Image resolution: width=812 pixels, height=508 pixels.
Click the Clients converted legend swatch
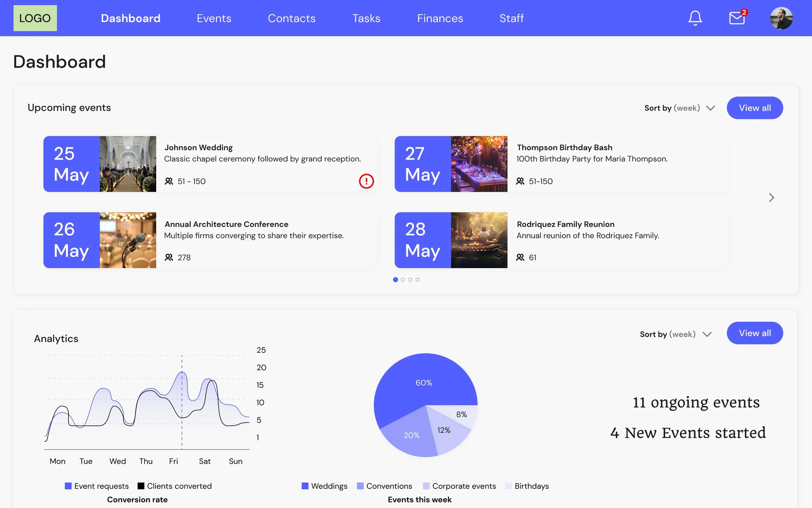141,486
